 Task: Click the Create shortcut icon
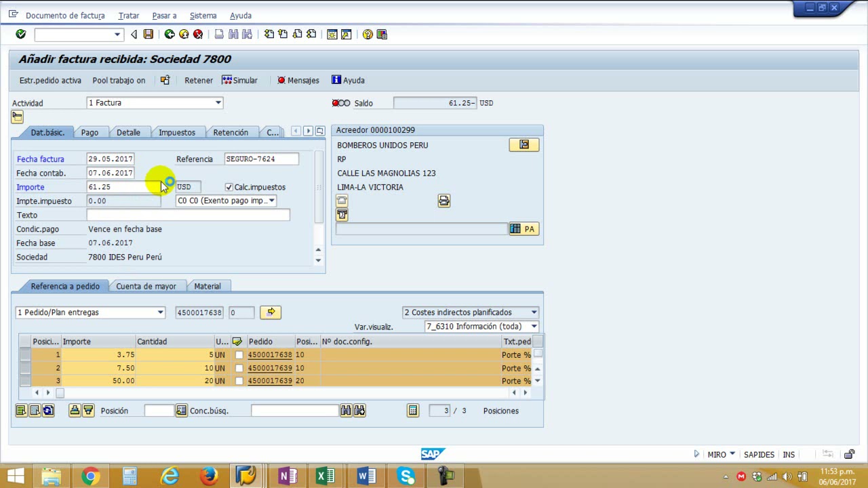pyautogui.click(x=347, y=34)
